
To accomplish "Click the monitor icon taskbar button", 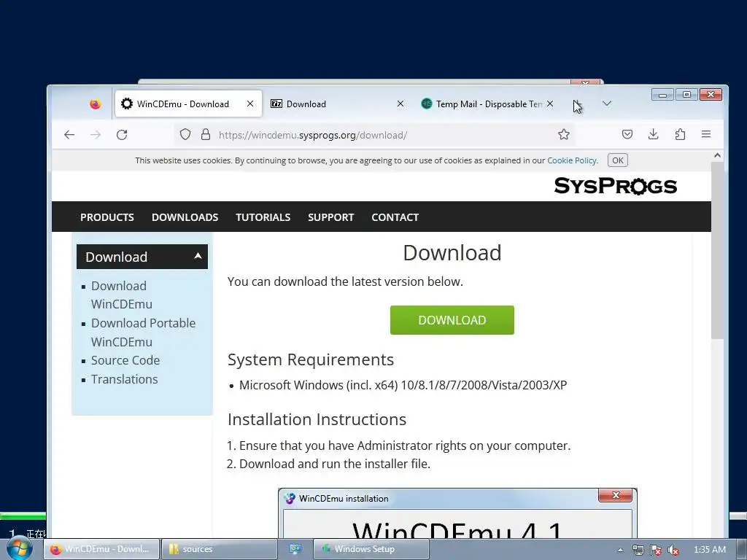I will [295, 549].
